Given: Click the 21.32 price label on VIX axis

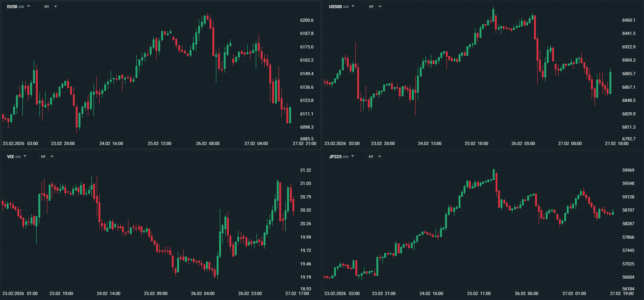Looking at the screenshot, I should 305,170.
